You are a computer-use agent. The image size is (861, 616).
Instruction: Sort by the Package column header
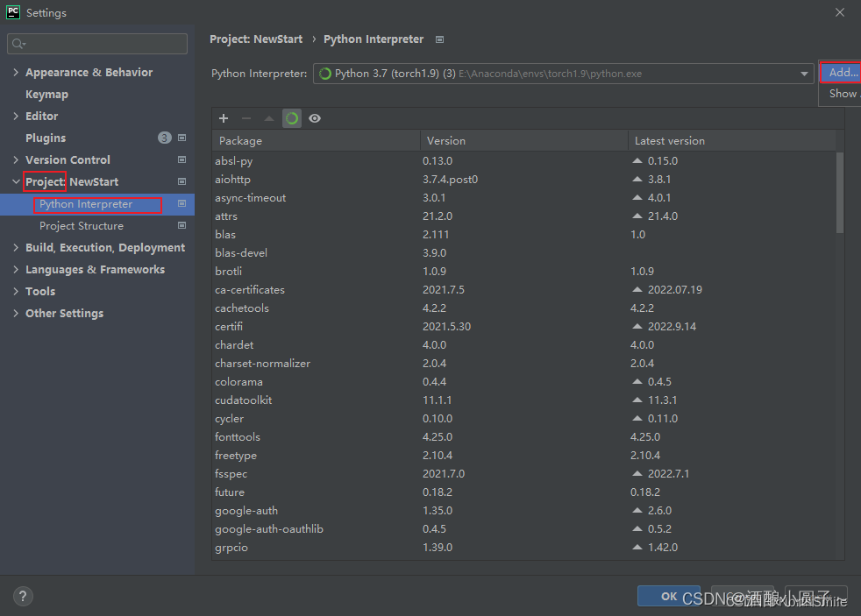coord(316,141)
